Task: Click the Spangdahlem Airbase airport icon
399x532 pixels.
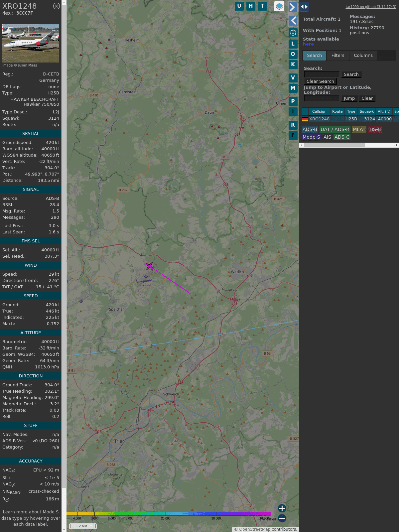Action: click(x=146, y=276)
